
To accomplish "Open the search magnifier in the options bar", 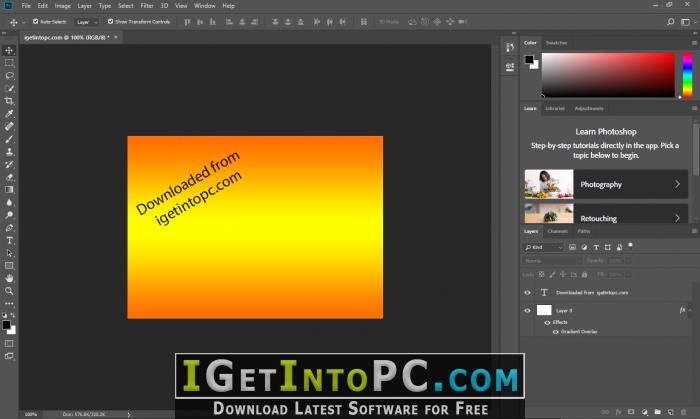I will [670, 22].
